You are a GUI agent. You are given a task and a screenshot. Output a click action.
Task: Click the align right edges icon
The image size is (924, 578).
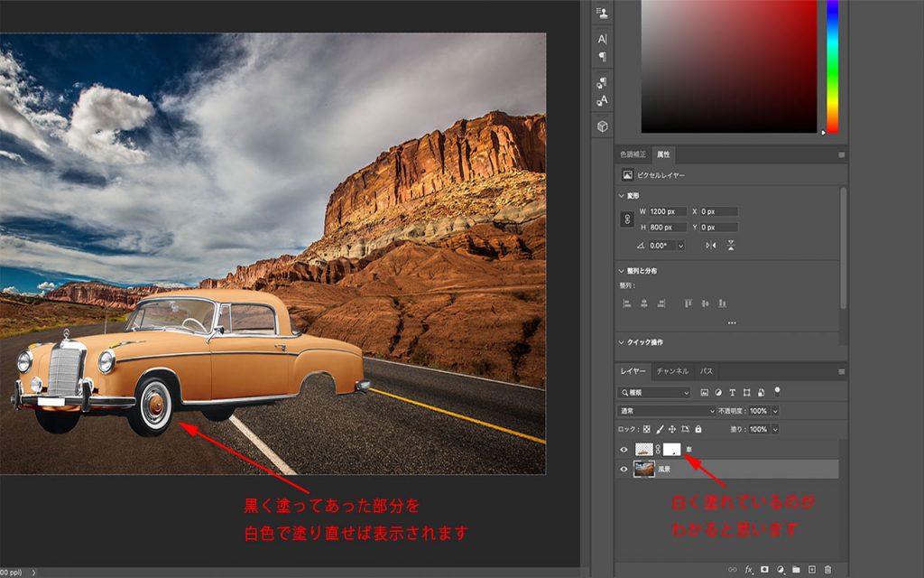(x=661, y=303)
